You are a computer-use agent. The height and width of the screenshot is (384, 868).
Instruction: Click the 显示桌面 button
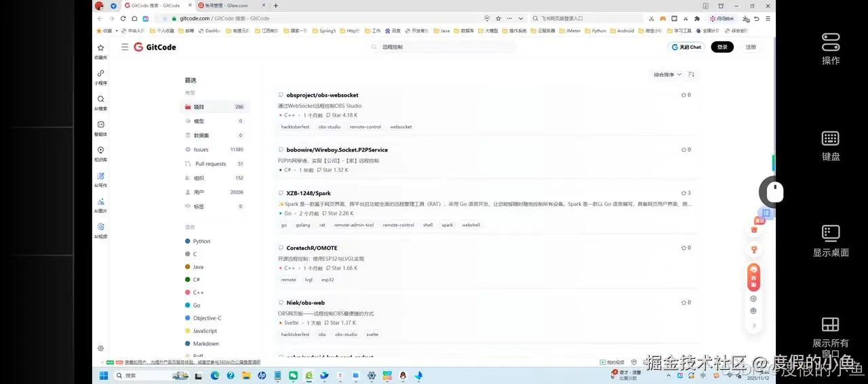tap(831, 241)
